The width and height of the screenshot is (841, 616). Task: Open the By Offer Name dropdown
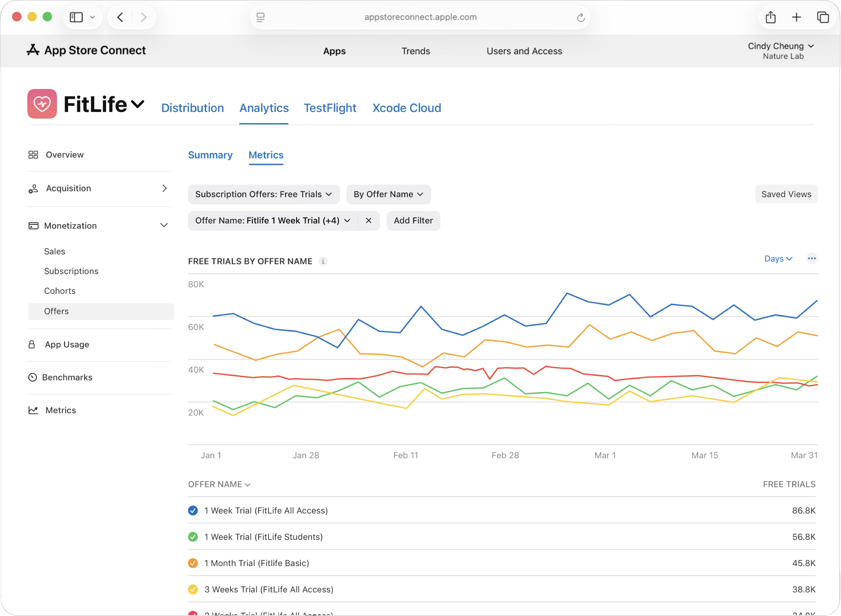[388, 194]
